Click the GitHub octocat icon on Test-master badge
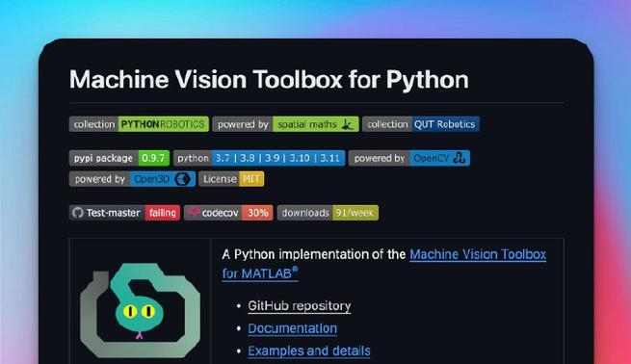631x364 pixels. tap(78, 213)
